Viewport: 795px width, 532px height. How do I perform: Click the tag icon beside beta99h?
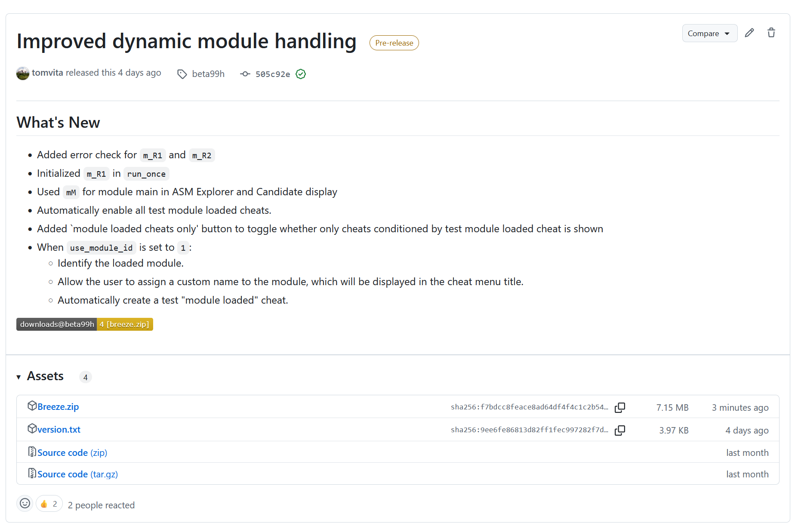click(182, 74)
